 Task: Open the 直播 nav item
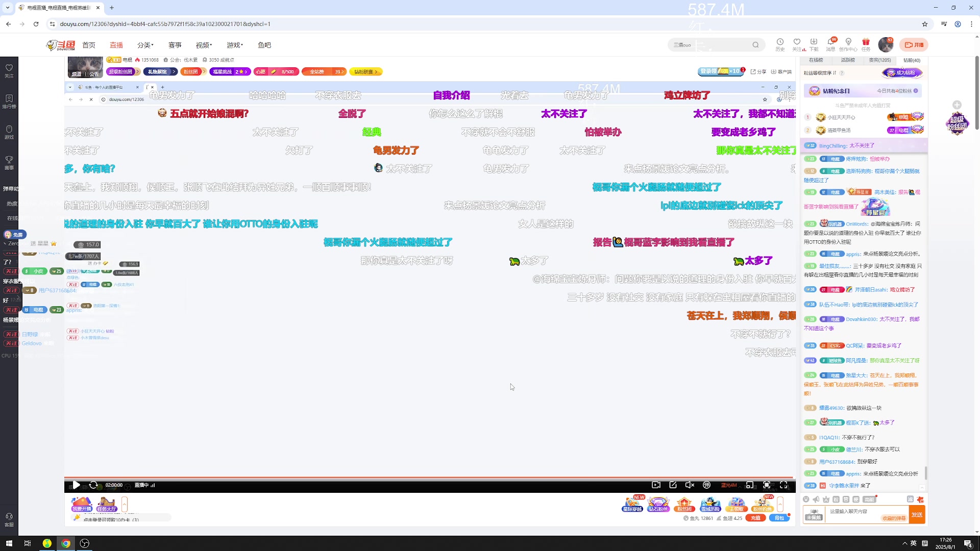(x=116, y=45)
